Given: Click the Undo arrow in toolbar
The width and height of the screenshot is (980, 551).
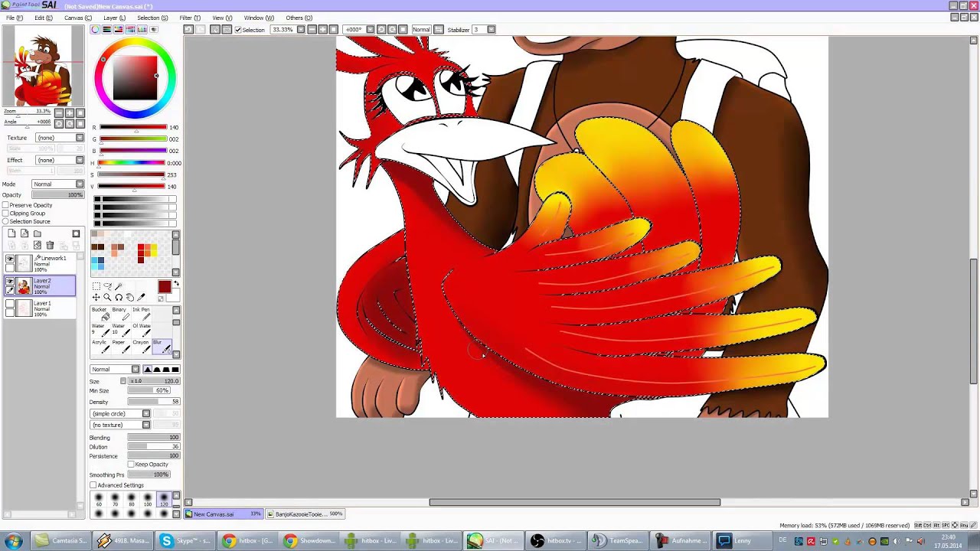Looking at the screenshot, I should 188,29.
